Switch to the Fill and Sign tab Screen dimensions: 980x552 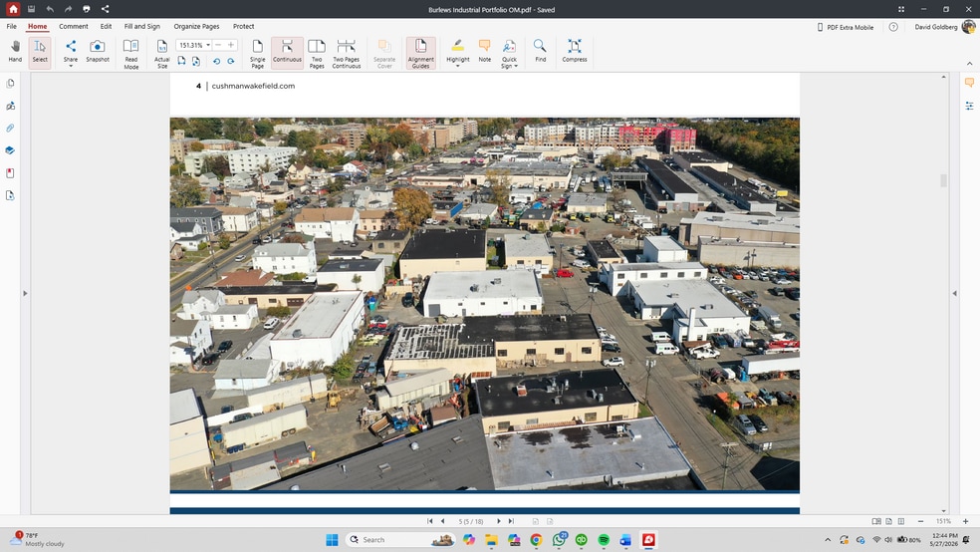coord(141,26)
